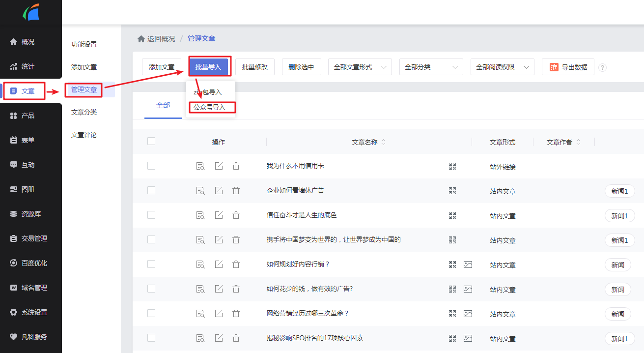Open the 全部阅读权限 dropdown
The height and width of the screenshot is (353, 644).
[503, 67]
